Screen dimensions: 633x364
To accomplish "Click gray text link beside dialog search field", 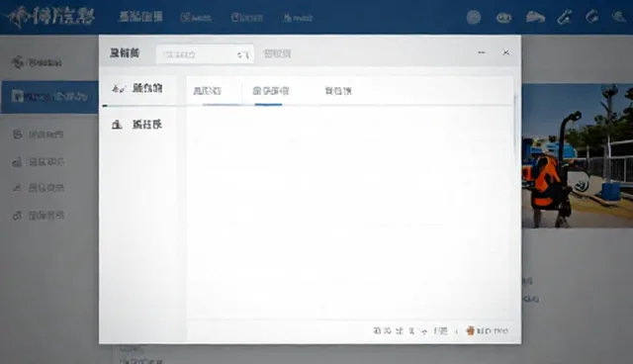I will point(277,53).
